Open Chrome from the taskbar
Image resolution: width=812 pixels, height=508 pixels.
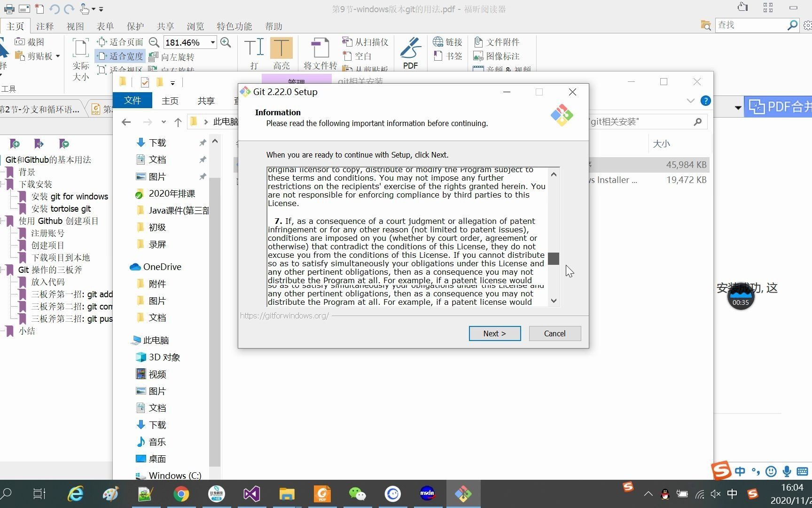(x=181, y=494)
